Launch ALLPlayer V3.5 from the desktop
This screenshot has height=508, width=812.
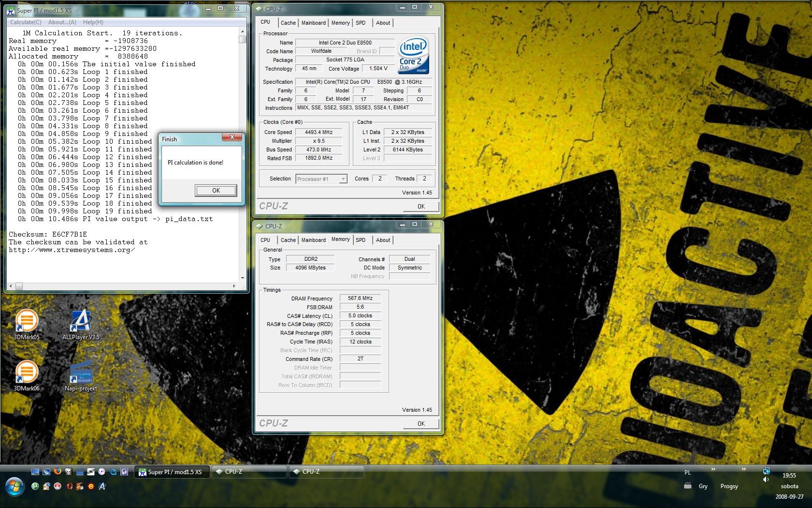click(81, 324)
